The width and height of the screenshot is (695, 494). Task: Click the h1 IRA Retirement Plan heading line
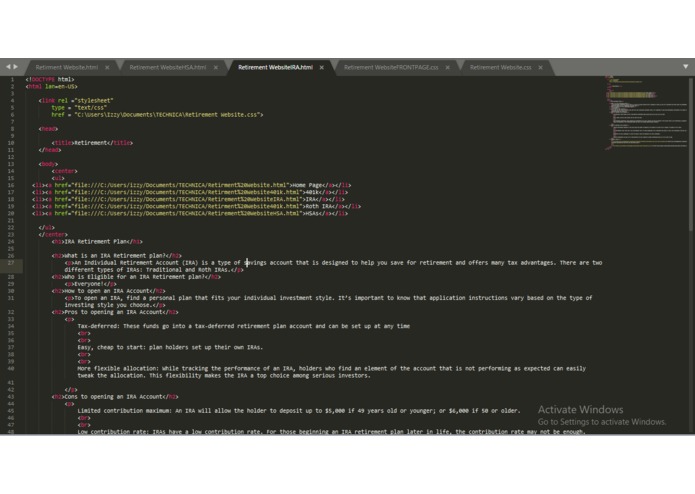coord(97,241)
